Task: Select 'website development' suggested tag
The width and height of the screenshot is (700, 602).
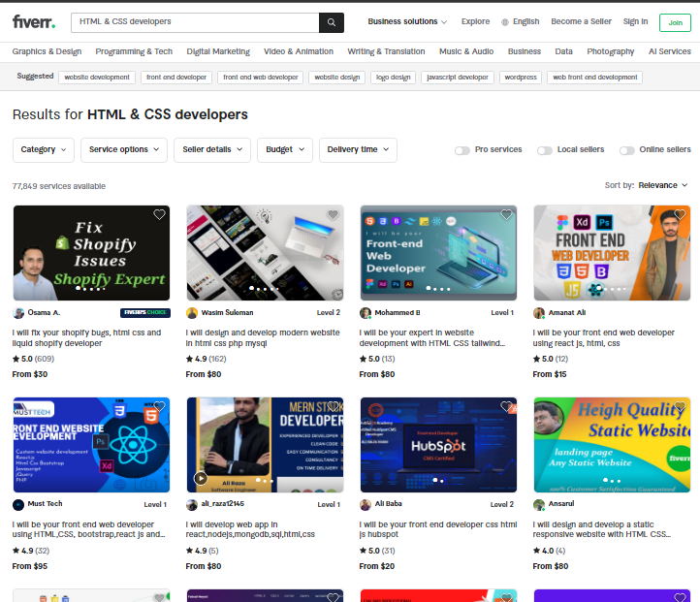Action: point(97,78)
